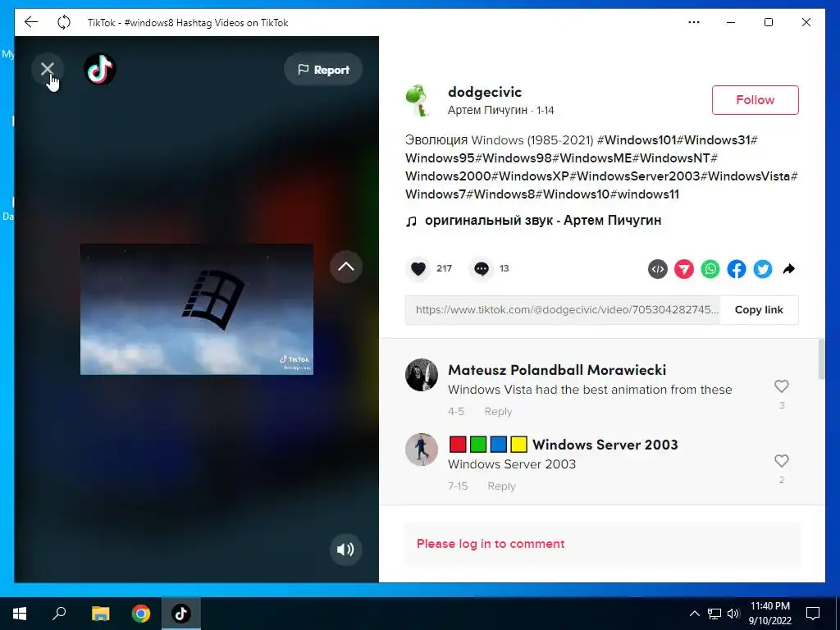Open the #Windows95 hashtag
Image resolution: width=840 pixels, height=630 pixels.
coord(440,158)
